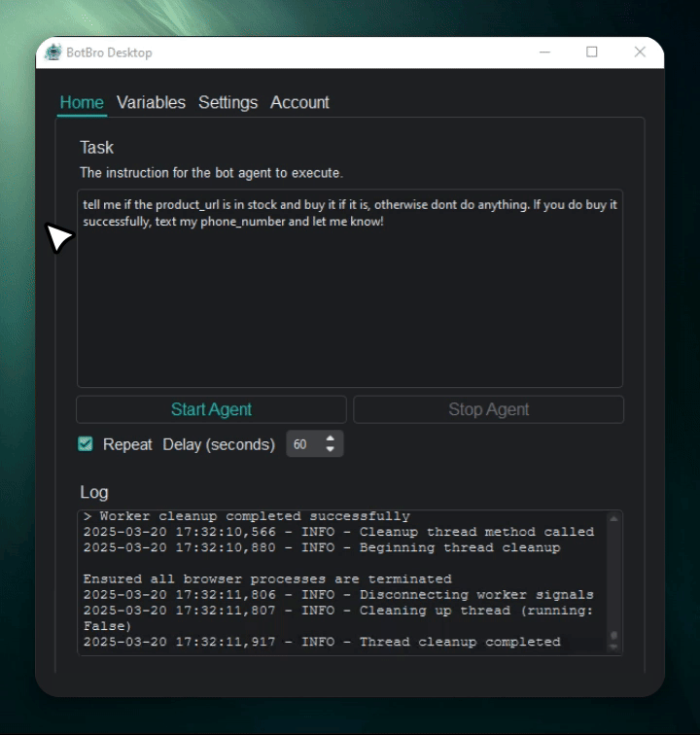The image size is (700, 735).
Task: Close the BotBro Desktop window
Action: coord(639,52)
